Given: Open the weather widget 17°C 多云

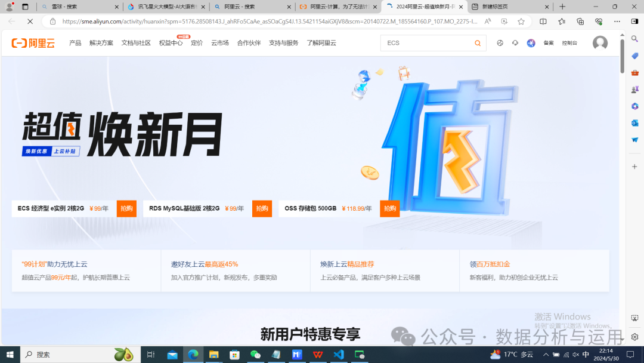Looking at the screenshot, I should click(x=512, y=355).
